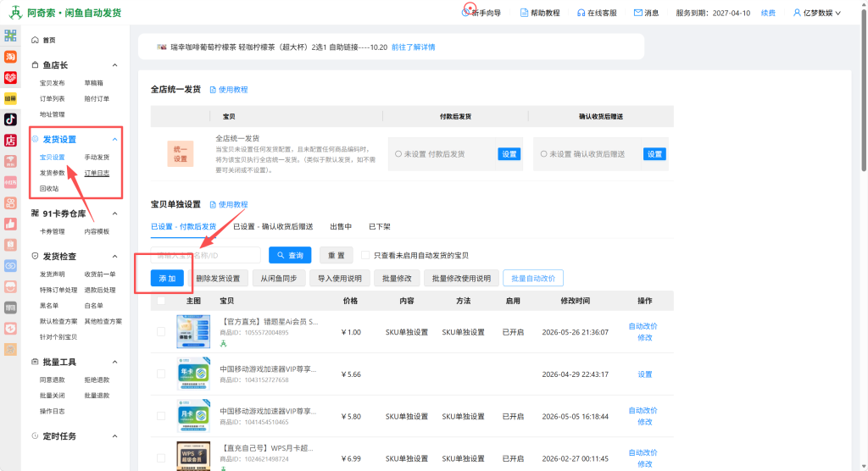Check the WPS月卡 row checkbox
Screen dimensions: 868x471
click(161, 457)
